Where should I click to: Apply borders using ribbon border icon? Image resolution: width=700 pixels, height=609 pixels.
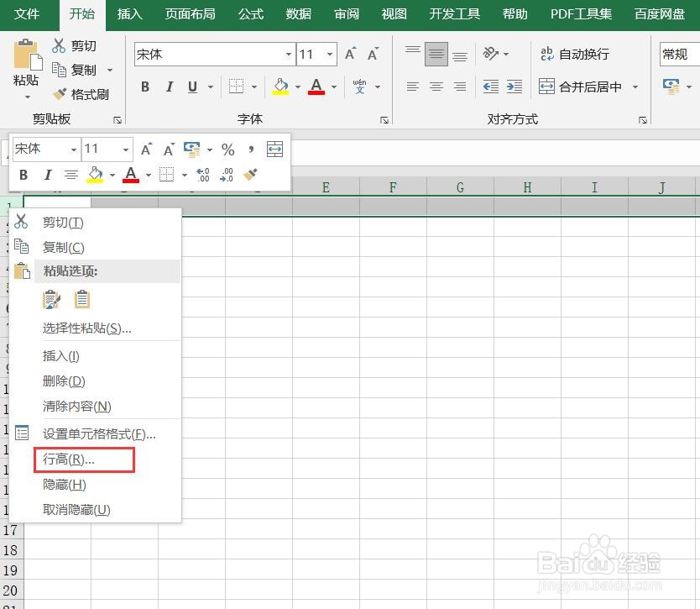[236, 87]
